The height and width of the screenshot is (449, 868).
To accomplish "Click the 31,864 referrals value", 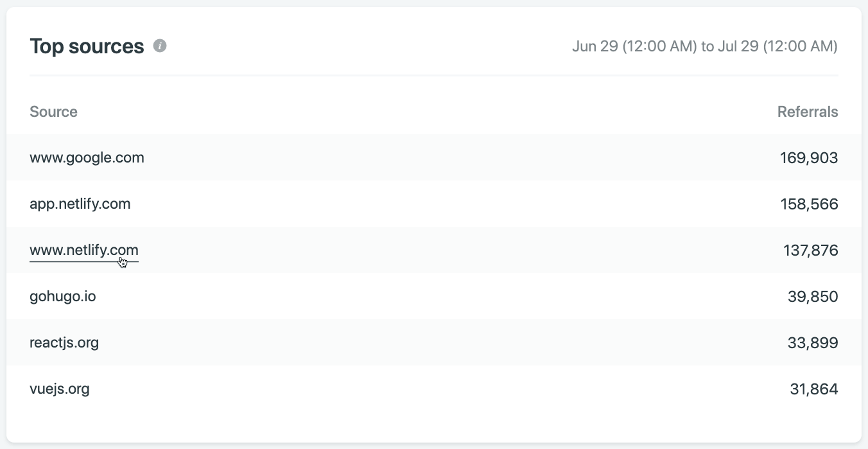I will click(813, 389).
